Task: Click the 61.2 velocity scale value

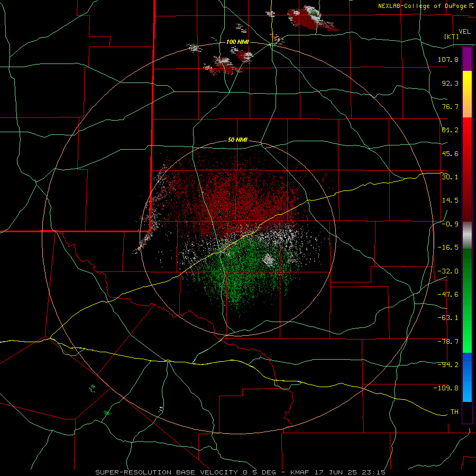Action: click(450, 130)
